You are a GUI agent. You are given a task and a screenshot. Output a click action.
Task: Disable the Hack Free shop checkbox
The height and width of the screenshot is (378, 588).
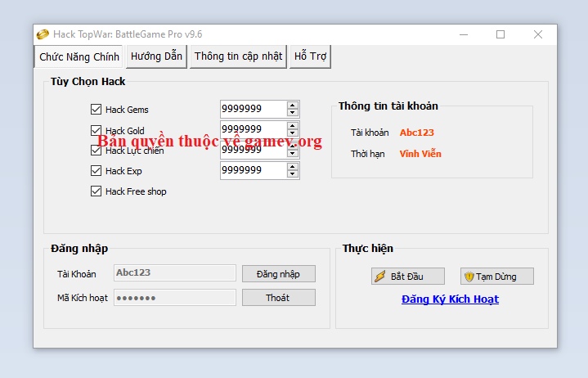click(x=97, y=191)
